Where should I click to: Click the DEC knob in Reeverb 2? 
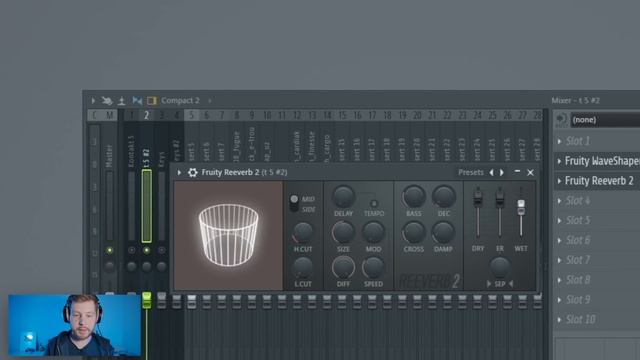click(444, 197)
